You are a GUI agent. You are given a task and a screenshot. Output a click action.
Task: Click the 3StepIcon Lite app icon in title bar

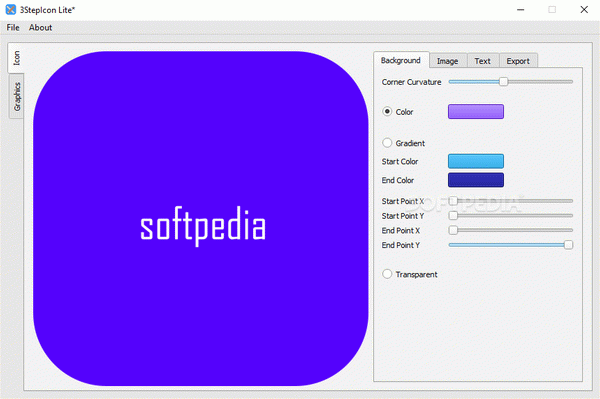pos(11,10)
